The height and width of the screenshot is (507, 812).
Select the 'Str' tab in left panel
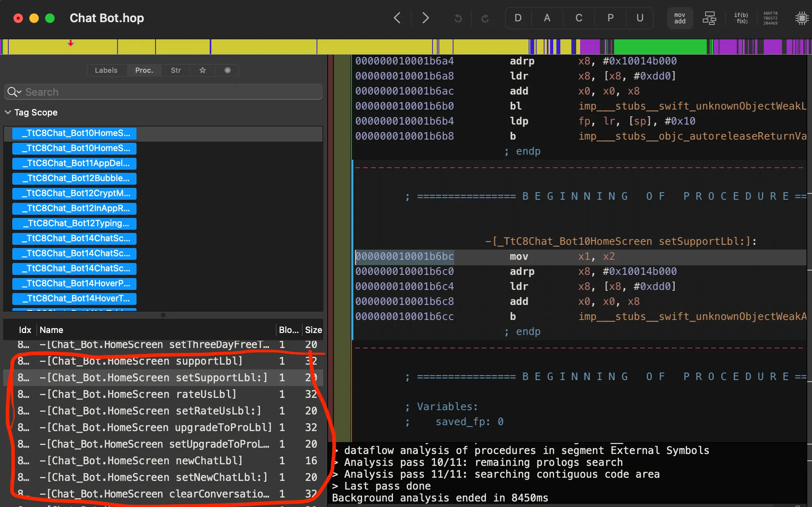tap(175, 70)
